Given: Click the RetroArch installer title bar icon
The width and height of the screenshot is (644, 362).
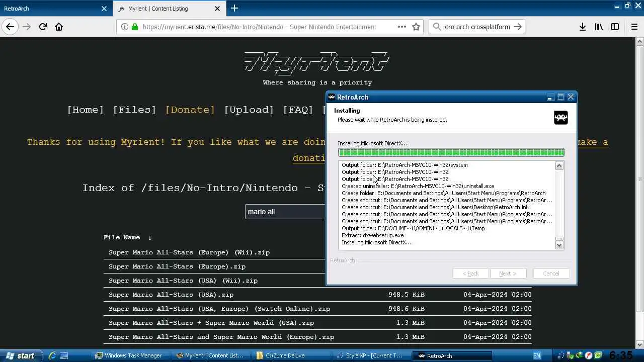Looking at the screenshot, I should 332,97.
